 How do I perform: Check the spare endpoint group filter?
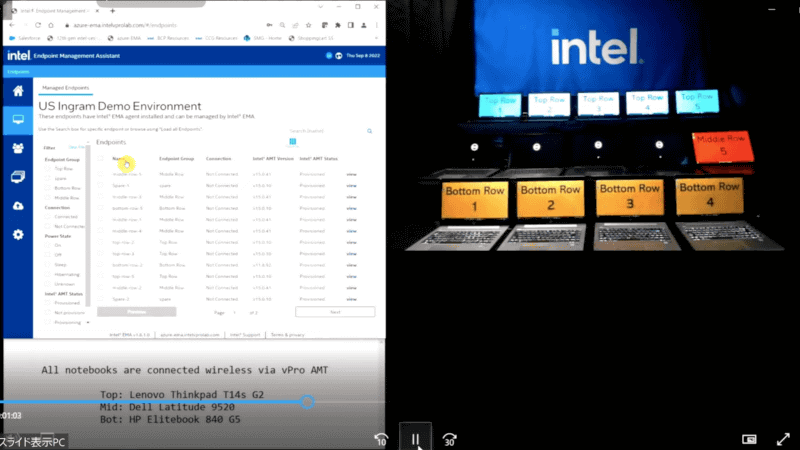click(x=47, y=178)
